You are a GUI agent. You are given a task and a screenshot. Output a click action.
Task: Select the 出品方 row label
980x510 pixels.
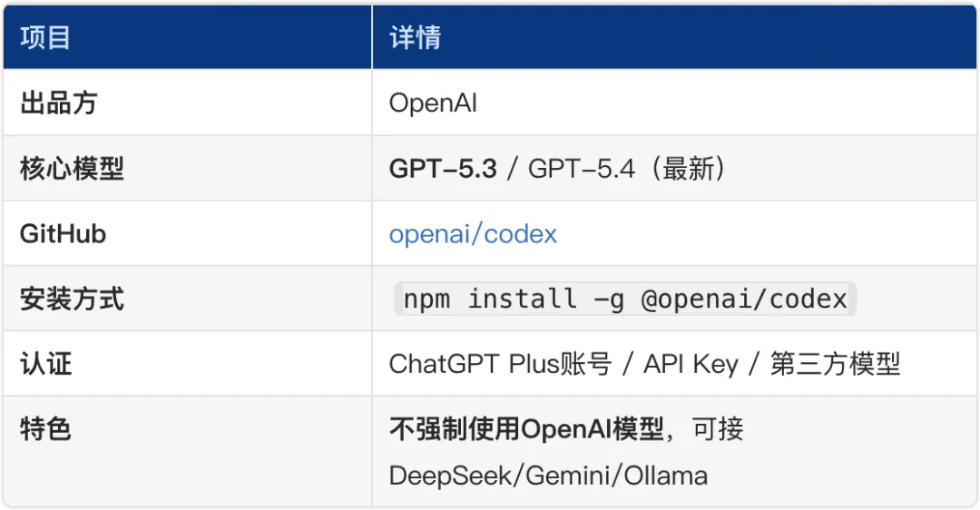(x=58, y=103)
